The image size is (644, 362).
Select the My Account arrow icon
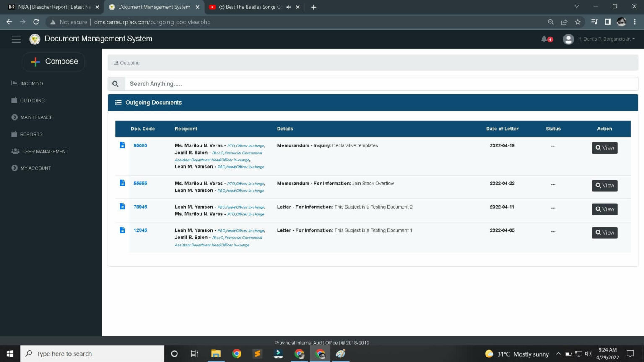point(14,168)
